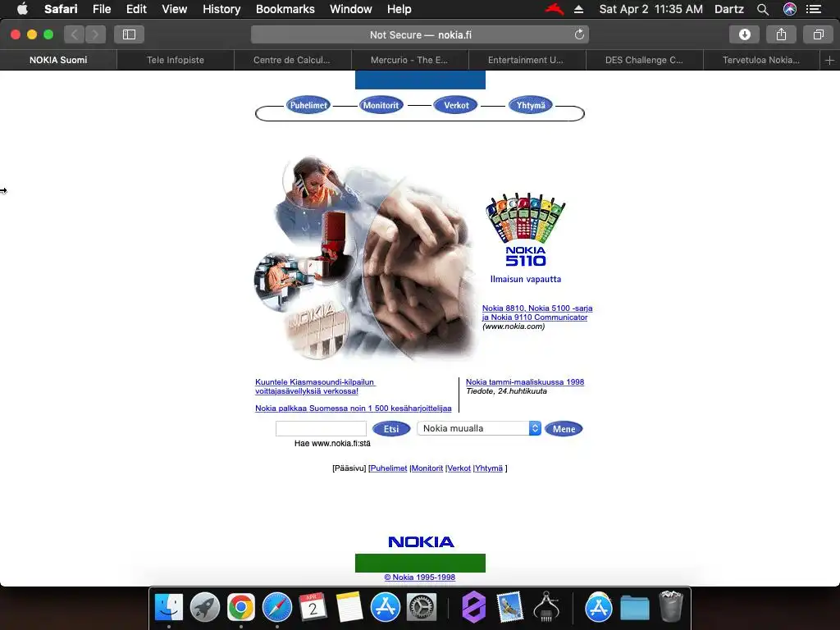Click the Etsi search button

(x=391, y=428)
